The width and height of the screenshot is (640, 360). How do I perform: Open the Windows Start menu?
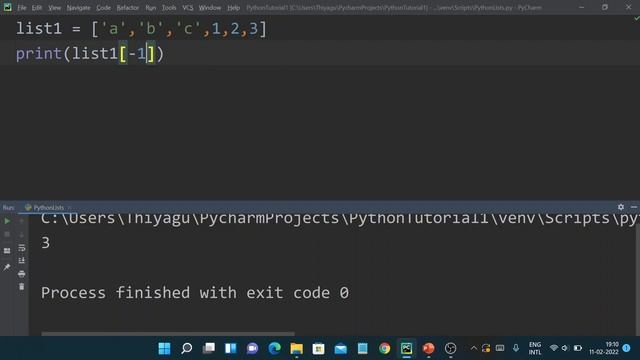click(164, 348)
